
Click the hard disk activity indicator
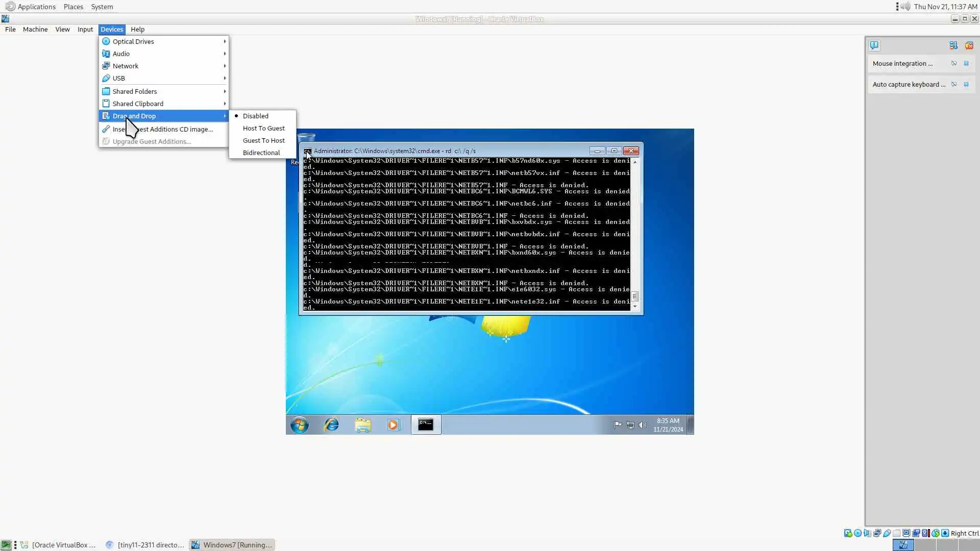tap(848, 533)
